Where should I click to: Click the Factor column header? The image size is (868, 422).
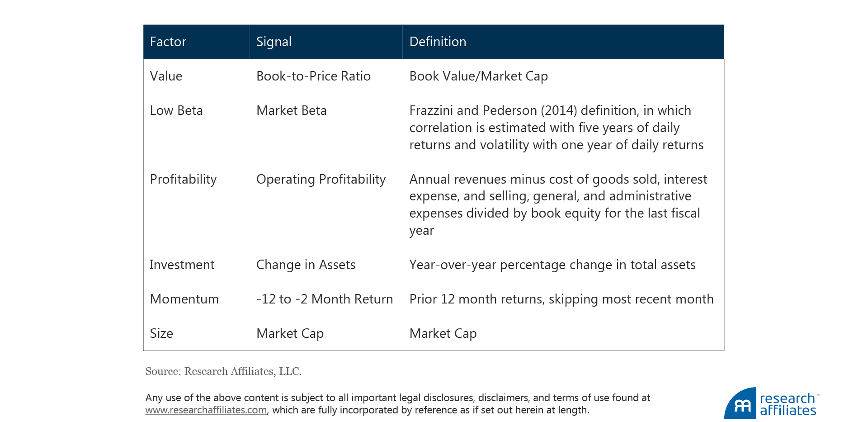click(x=168, y=42)
